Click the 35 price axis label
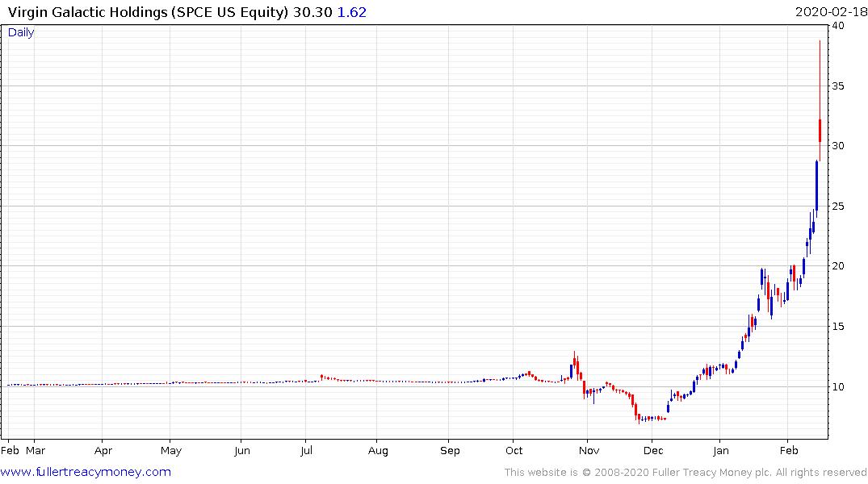This screenshot has height=484, width=868. pos(838,86)
